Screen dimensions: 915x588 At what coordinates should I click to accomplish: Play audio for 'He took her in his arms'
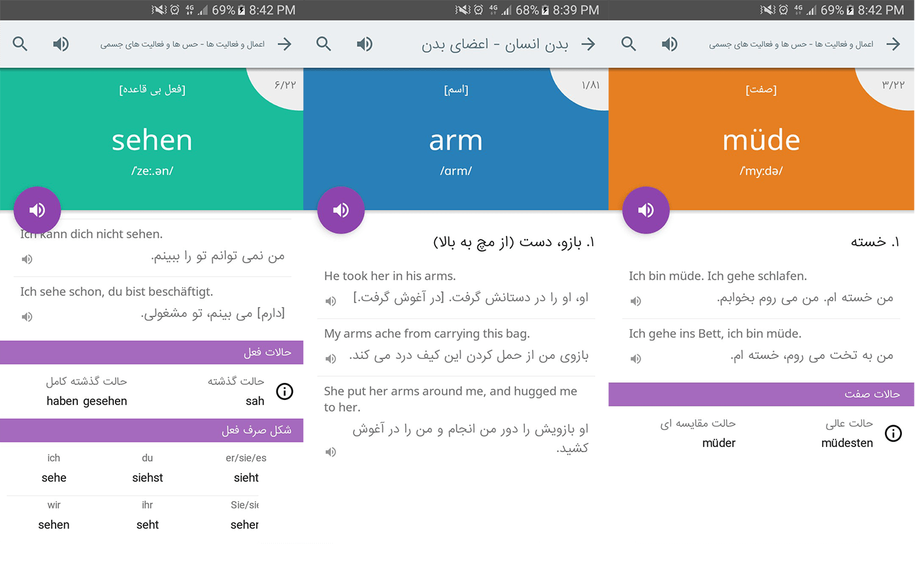(331, 301)
